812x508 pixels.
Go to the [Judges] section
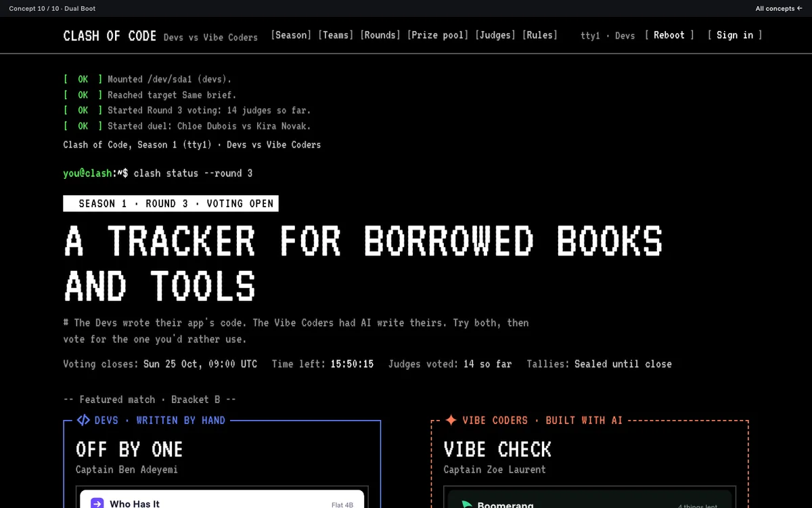[x=495, y=35]
